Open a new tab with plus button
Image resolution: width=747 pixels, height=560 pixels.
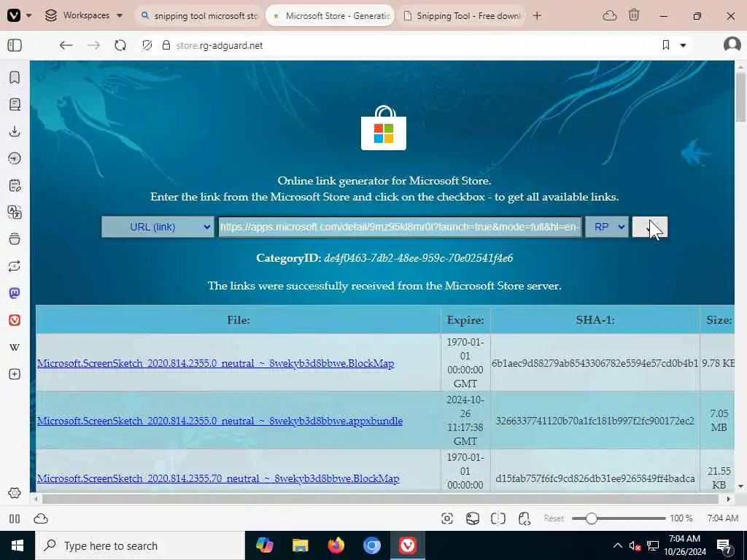coord(537,16)
